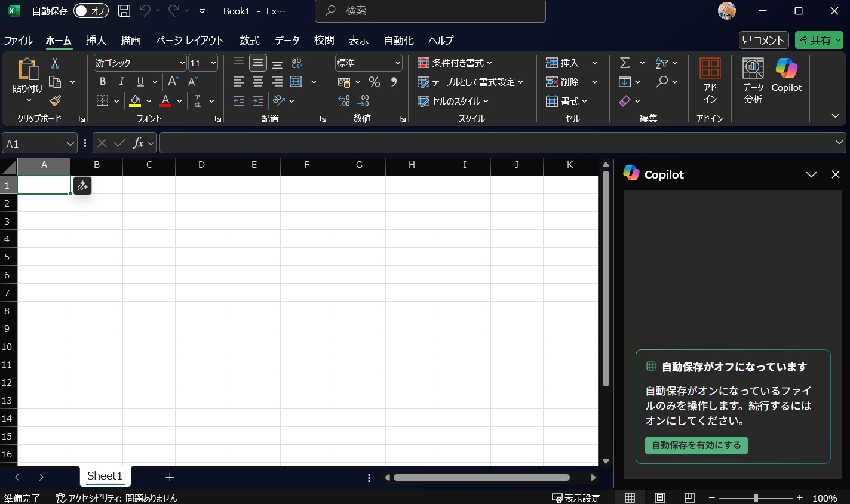
Task: Click the Copilot ribbon icon
Action: click(x=787, y=76)
